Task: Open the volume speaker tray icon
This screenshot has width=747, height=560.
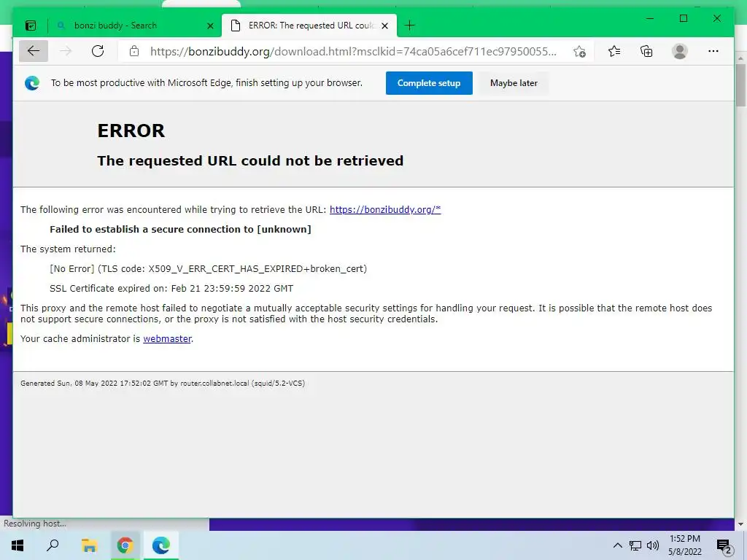Action: tap(653, 545)
